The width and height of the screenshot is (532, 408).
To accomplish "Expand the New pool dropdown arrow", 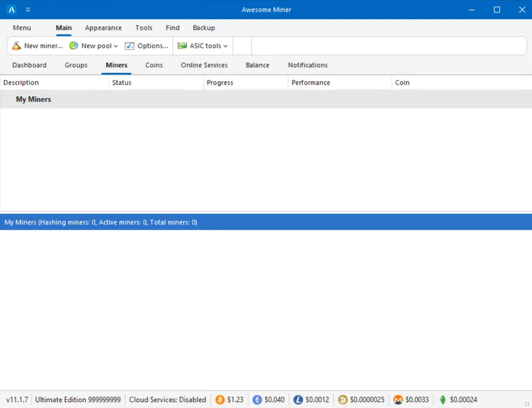I will (116, 46).
